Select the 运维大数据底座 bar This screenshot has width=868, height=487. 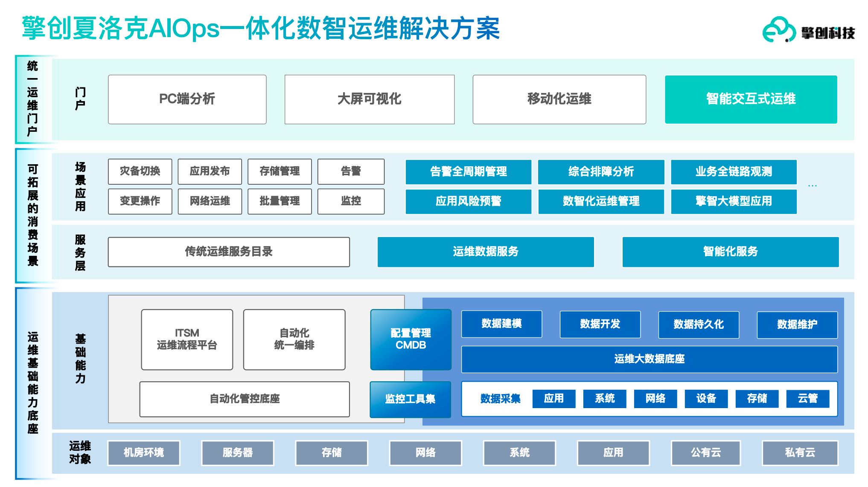(649, 359)
